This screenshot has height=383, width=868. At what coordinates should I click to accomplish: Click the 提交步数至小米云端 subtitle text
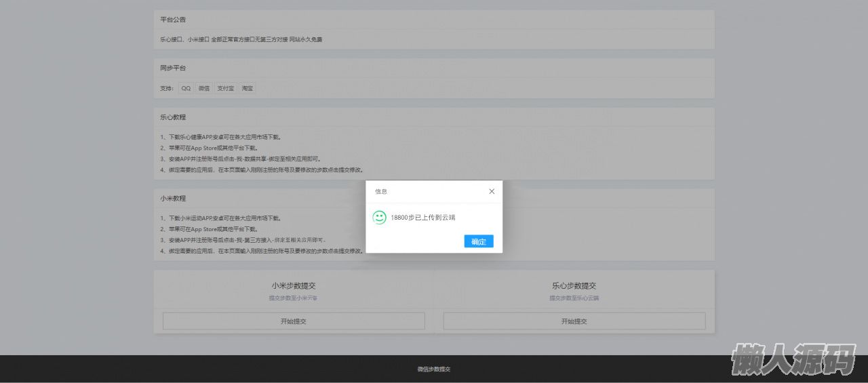tap(294, 298)
